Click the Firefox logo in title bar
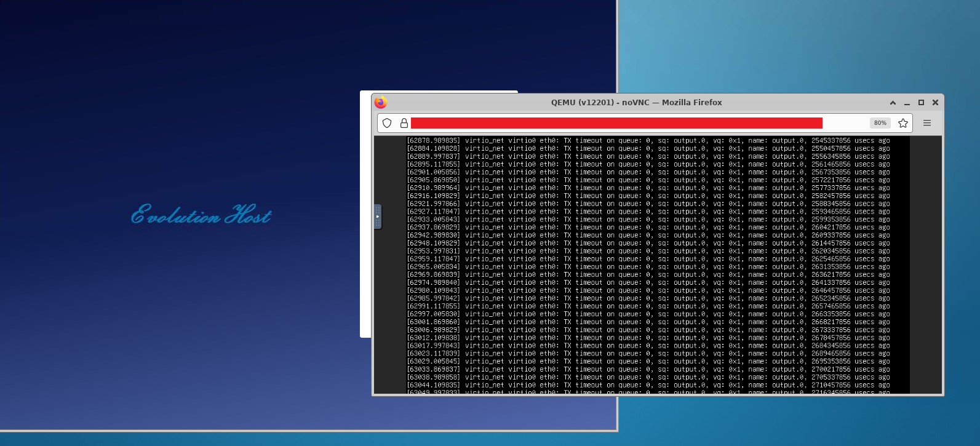This screenshot has width=980, height=446. pyautogui.click(x=381, y=103)
